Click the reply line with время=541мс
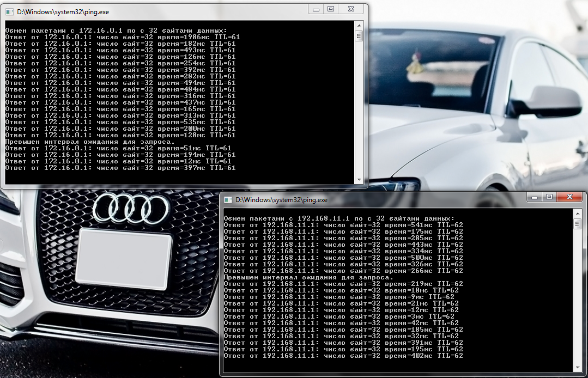Image resolution: width=588 pixels, height=378 pixels. [x=343, y=225]
